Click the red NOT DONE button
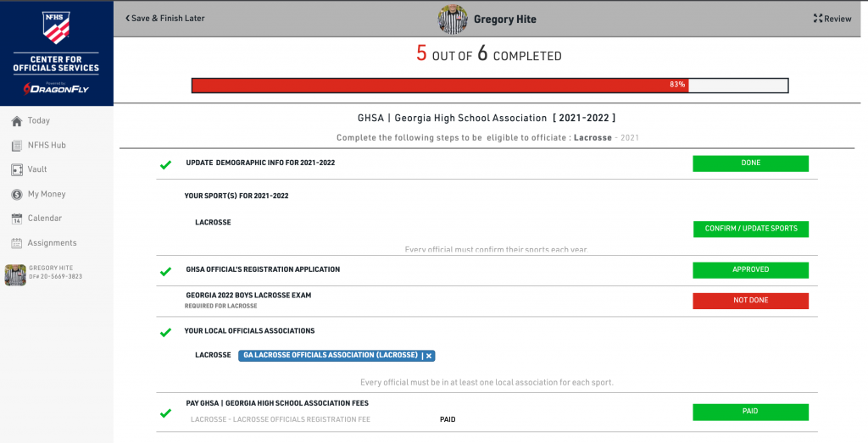 coord(751,301)
